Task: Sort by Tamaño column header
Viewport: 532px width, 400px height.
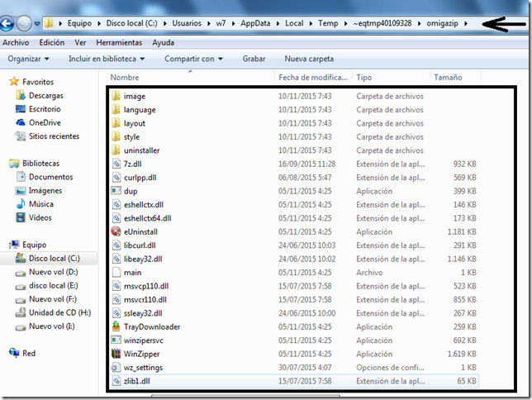Action: click(448, 78)
